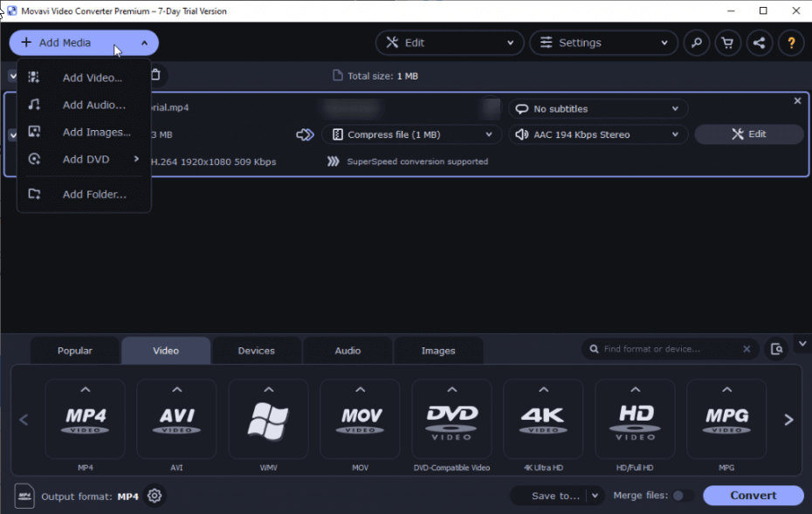Click the SuperSpeed conversion supported text
The height and width of the screenshot is (514, 812).
(417, 161)
